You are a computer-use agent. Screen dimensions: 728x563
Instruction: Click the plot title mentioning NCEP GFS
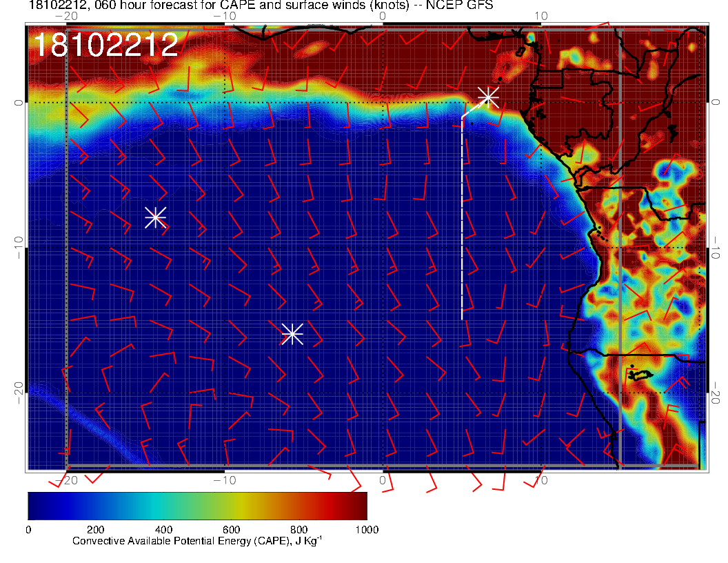click(x=261, y=6)
